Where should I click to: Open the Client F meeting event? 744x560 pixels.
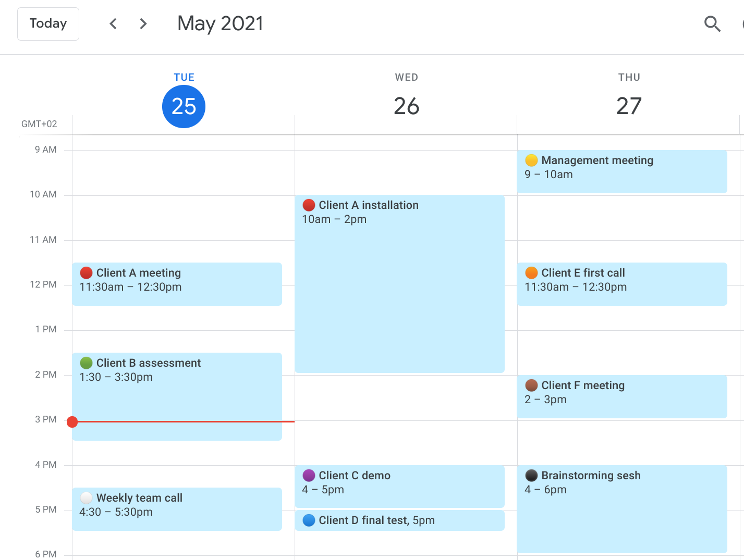pyautogui.click(x=622, y=396)
